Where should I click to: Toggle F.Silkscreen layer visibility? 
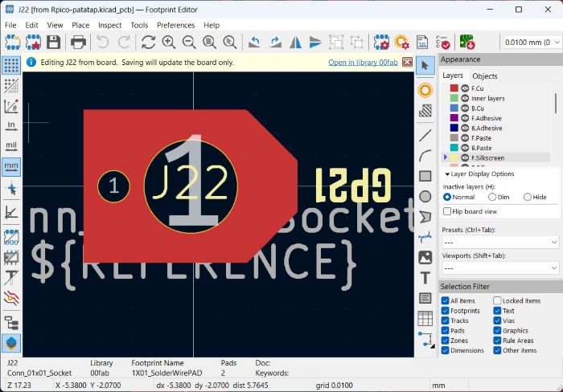click(x=465, y=157)
